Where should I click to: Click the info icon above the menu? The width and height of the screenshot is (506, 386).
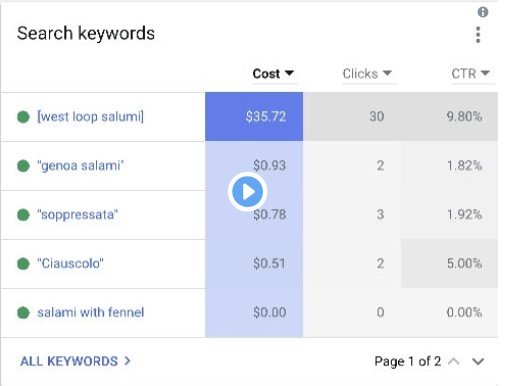pos(483,12)
